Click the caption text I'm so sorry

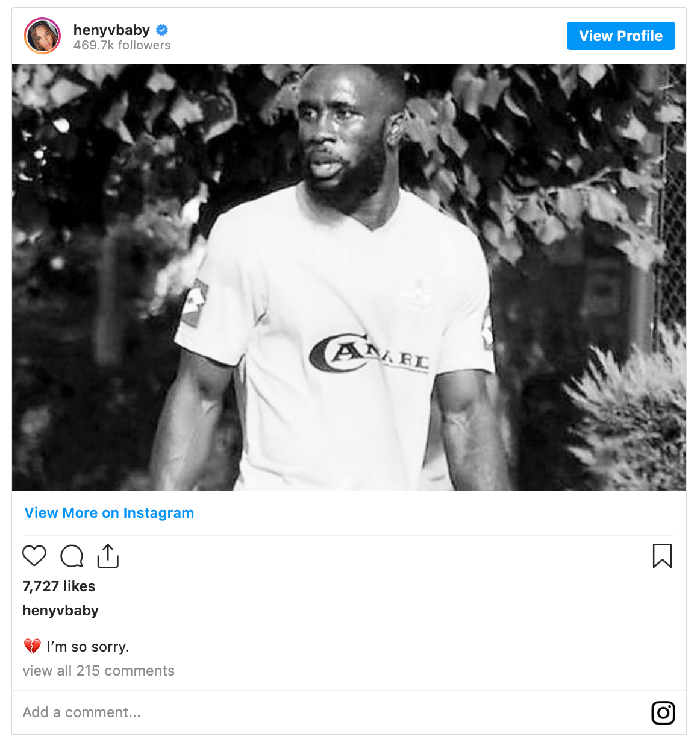(x=88, y=647)
